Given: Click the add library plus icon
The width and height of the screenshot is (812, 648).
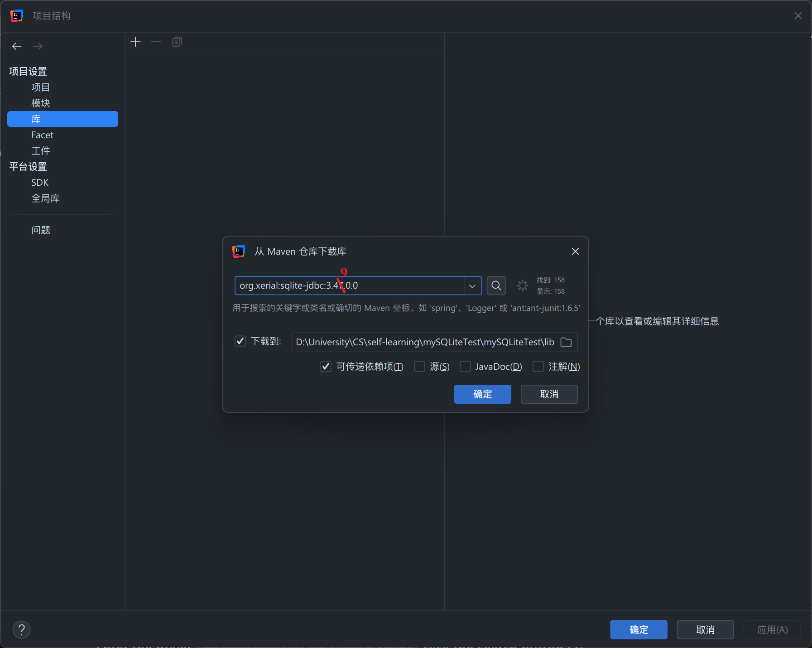Looking at the screenshot, I should tap(135, 42).
